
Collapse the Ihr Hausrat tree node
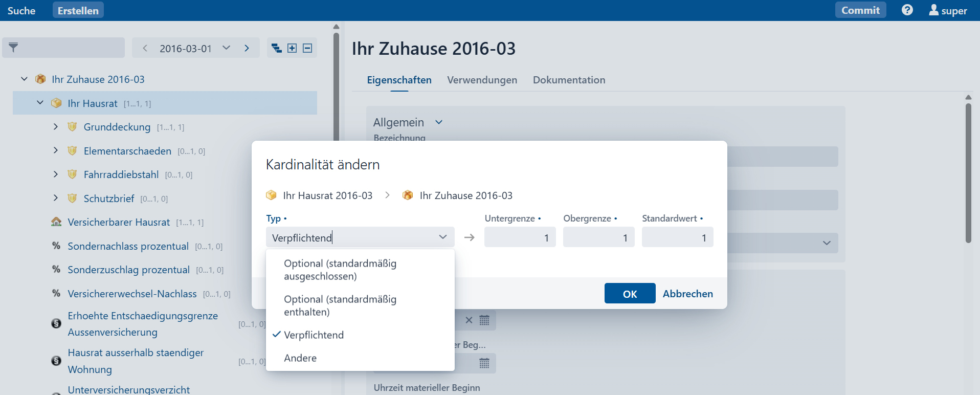coord(40,103)
